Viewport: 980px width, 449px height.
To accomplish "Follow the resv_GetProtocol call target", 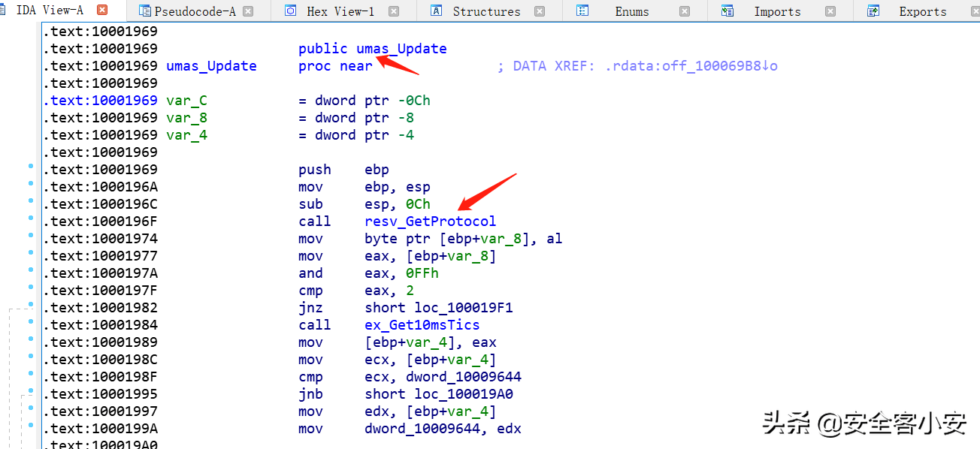I will [x=430, y=221].
